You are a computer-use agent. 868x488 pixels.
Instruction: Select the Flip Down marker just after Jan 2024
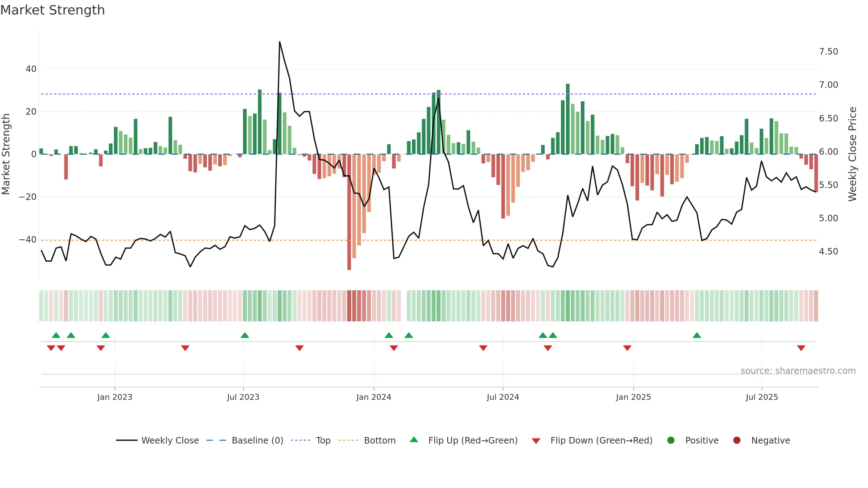click(394, 348)
